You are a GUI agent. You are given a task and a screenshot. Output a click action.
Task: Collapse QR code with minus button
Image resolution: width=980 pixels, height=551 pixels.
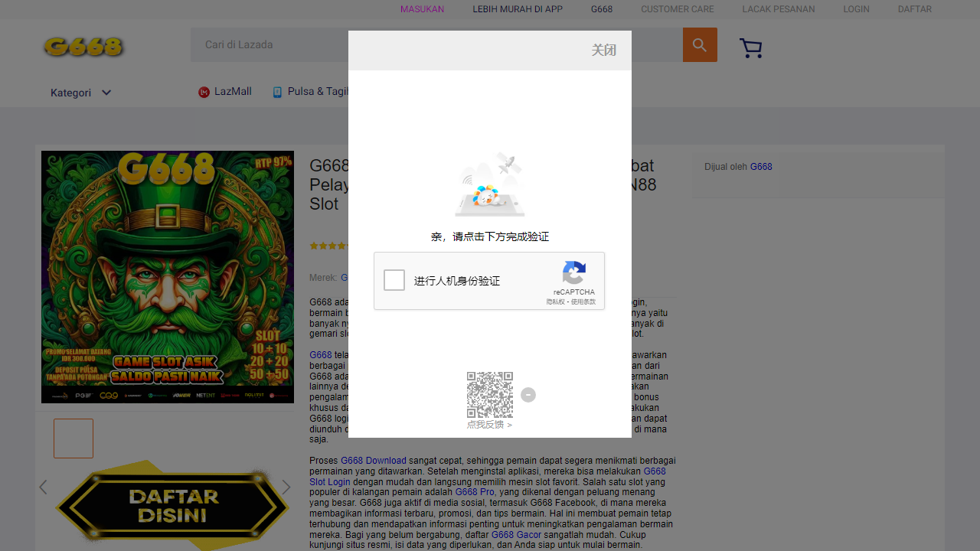click(528, 395)
